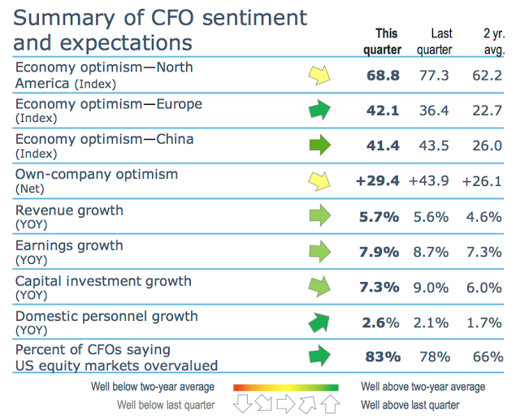
Task: Click the arrow for Capital investment growth
Action: [321, 288]
